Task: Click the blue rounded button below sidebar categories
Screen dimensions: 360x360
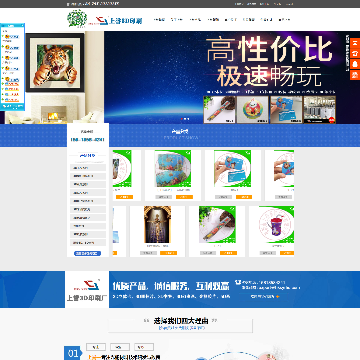Action: click(x=88, y=254)
